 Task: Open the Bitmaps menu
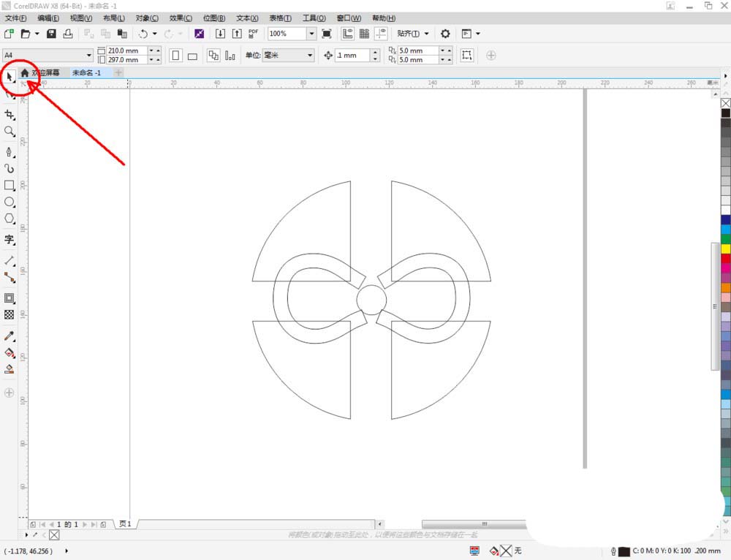[x=214, y=18]
